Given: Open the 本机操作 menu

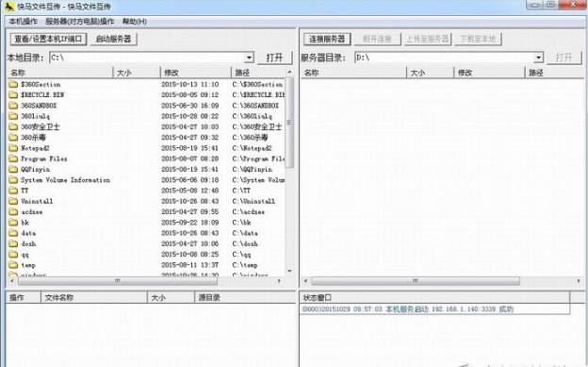Looking at the screenshot, I should 24,22.
